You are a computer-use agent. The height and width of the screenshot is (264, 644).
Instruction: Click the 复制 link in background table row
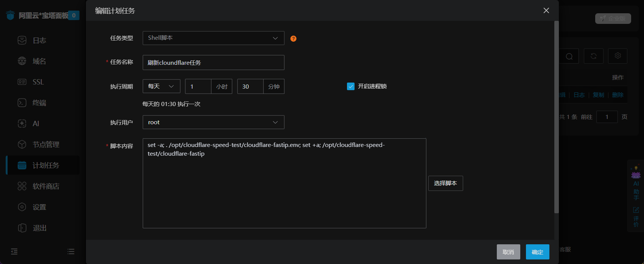[598, 95]
